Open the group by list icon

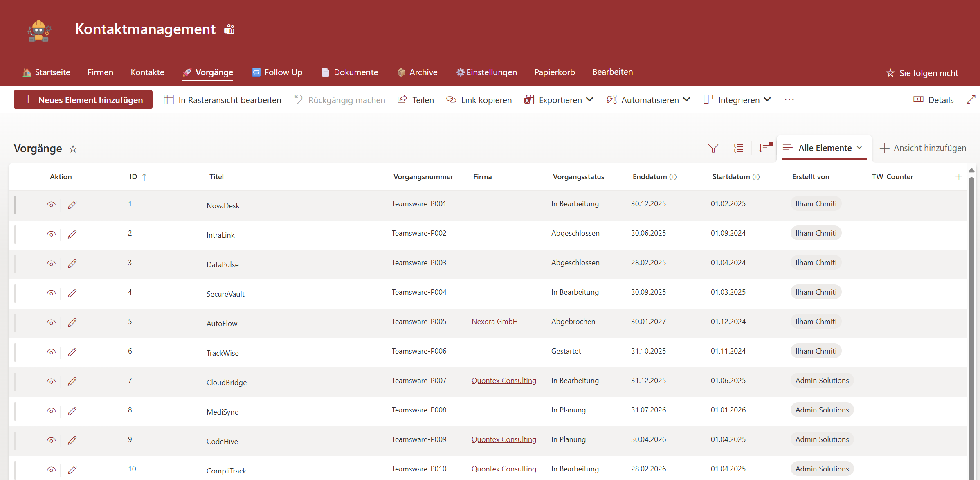pyautogui.click(x=738, y=148)
